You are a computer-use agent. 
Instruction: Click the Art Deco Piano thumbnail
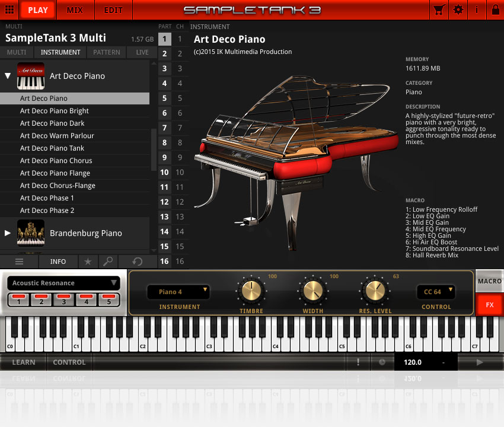click(30, 76)
